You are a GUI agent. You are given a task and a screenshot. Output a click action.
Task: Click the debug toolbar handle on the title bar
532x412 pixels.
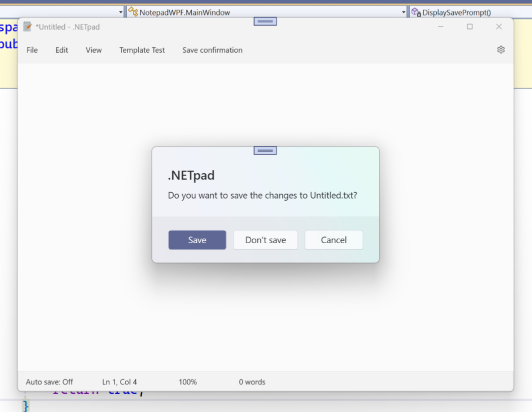tap(266, 21)
